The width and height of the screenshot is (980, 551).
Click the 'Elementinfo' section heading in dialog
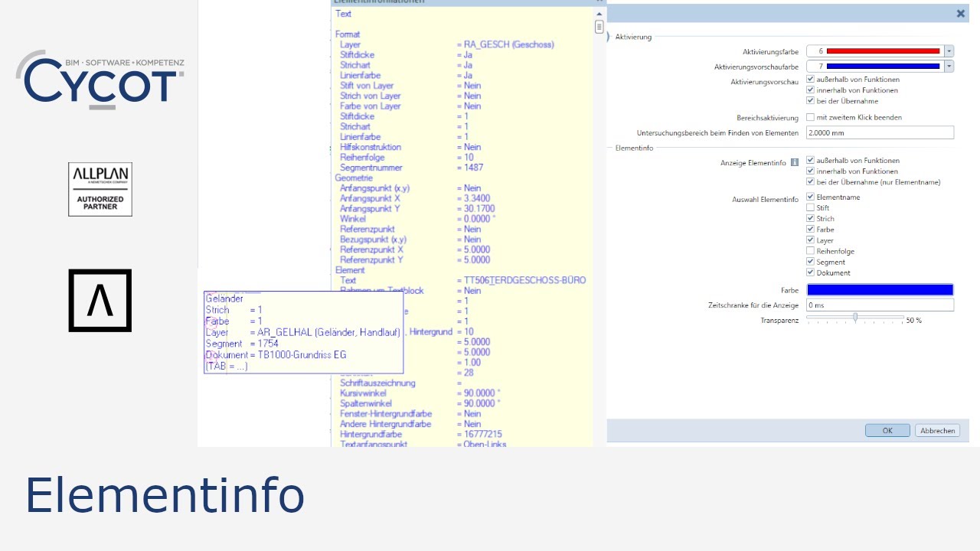click(634, 148)
